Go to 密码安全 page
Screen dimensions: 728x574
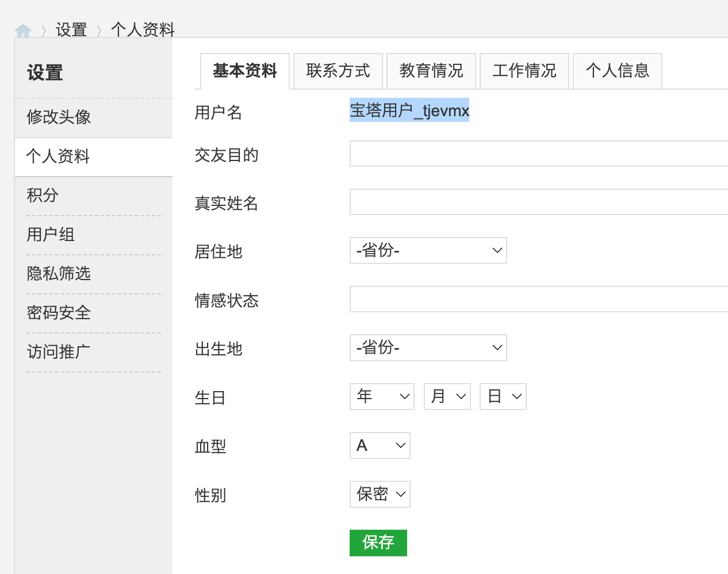click(x=59, y=313)
